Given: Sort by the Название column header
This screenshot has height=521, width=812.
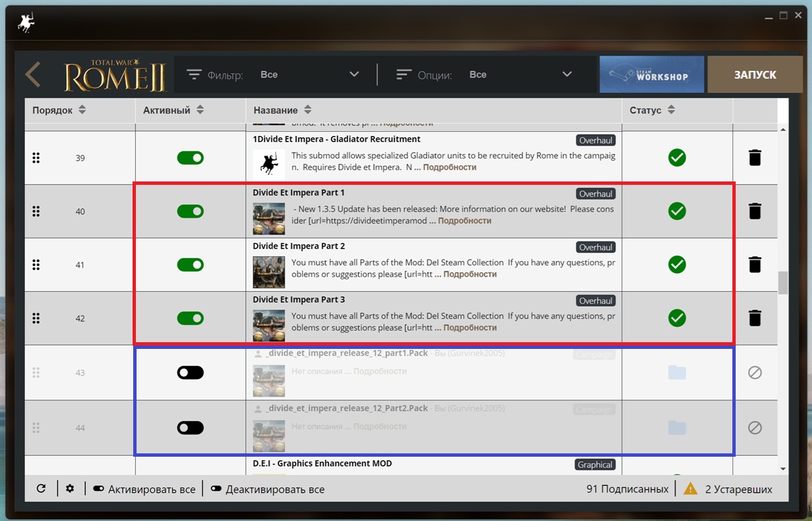Looking at the screenshot, I should [x=282, y=110].
